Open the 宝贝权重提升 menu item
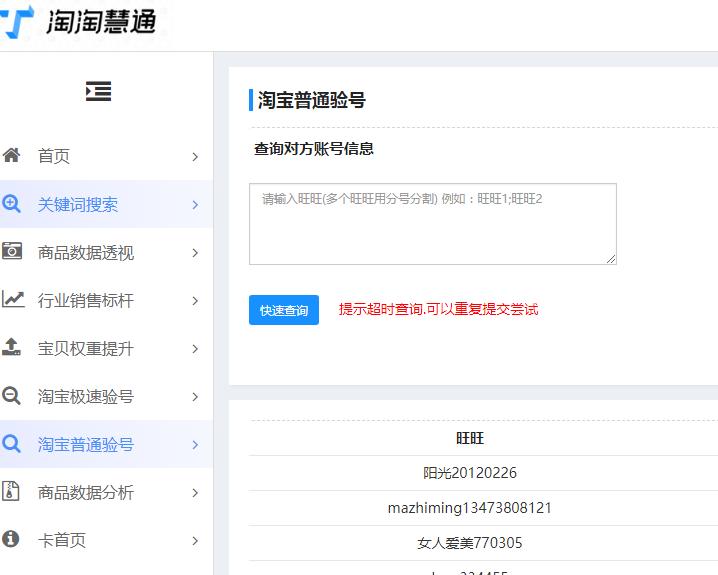The height and width of the screenshot is (575, 718). (x=106, y=348)
